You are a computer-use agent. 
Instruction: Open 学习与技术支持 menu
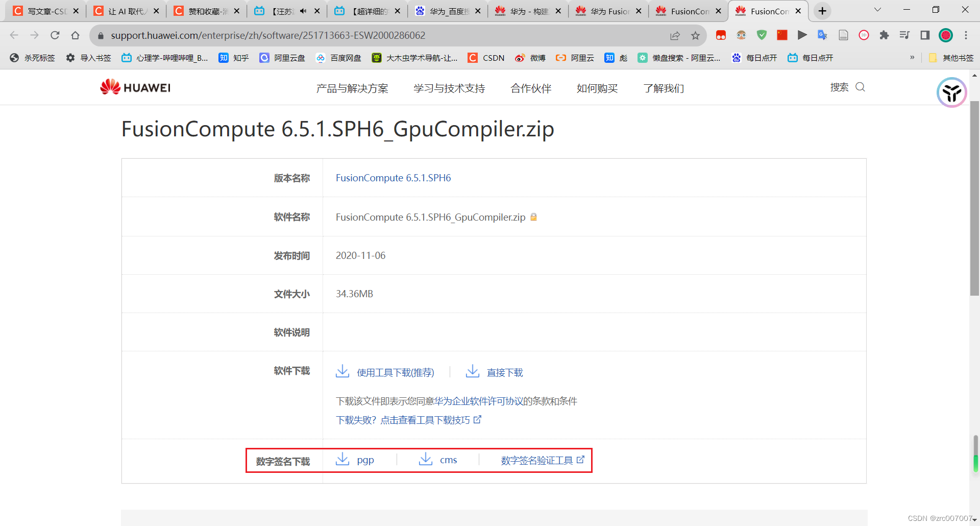coord(449,88)
